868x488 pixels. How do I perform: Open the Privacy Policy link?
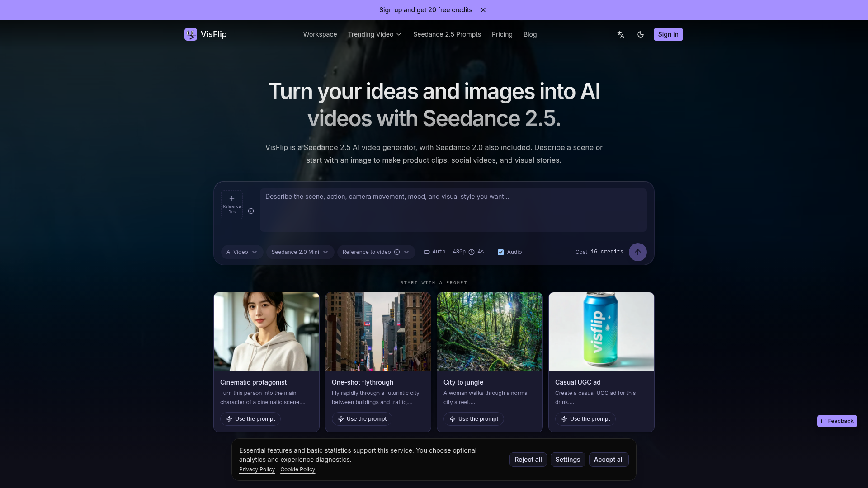(x=257, y=469)
